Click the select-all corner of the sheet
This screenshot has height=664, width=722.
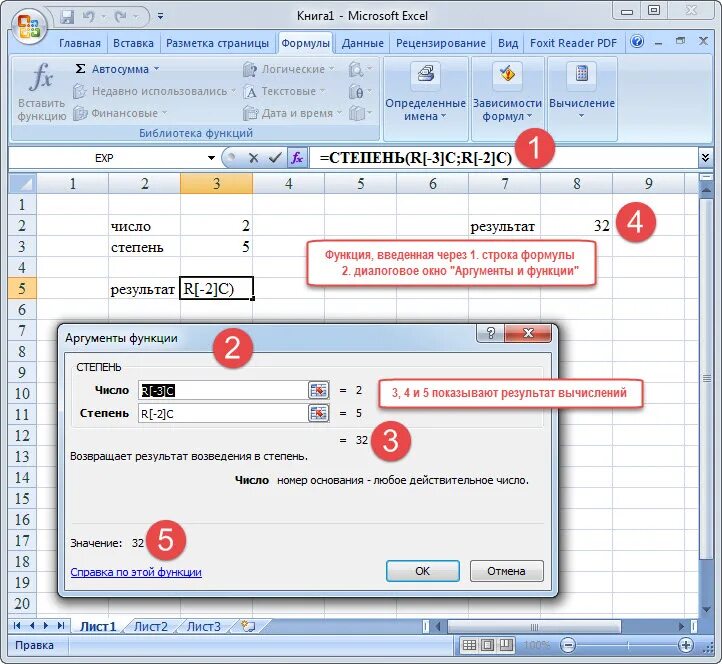click(x=23, y=184)
